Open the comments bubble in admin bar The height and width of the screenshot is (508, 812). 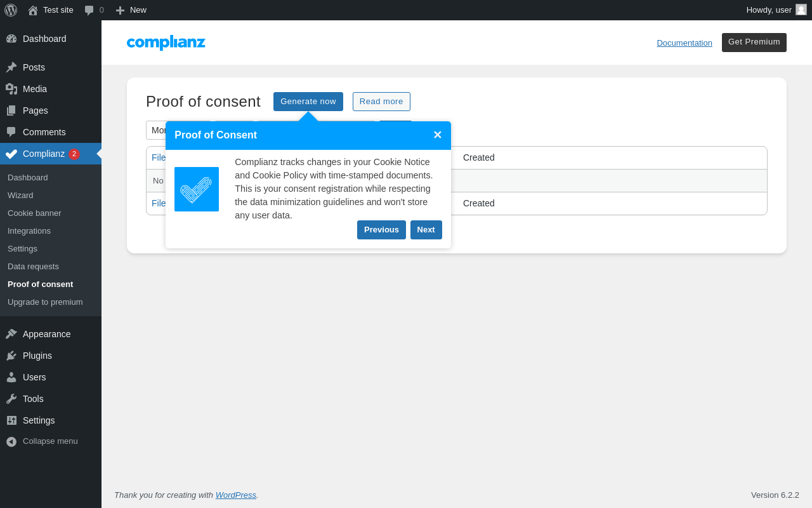coord(89,10)
